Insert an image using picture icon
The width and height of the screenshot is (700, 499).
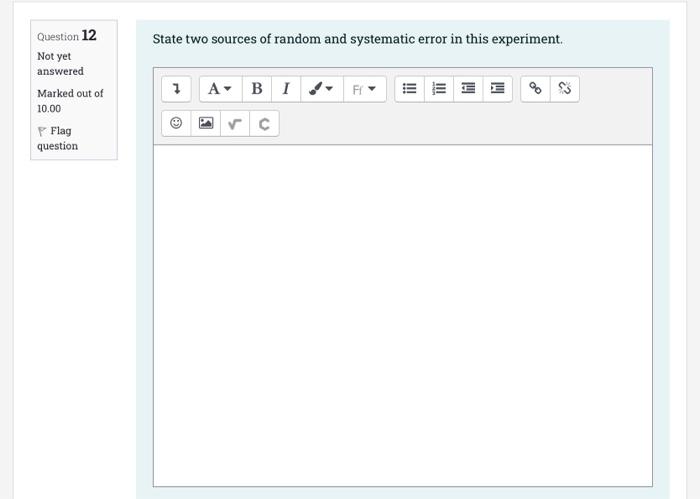point(206,123)
